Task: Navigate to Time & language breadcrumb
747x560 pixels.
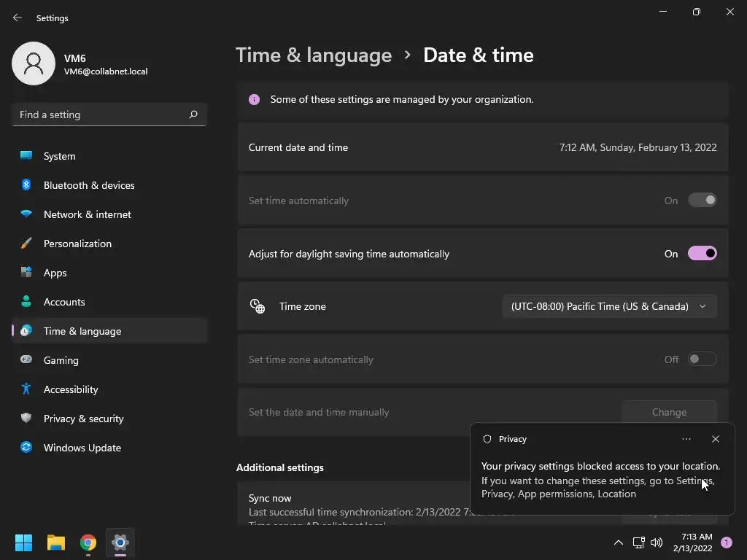Action: [x=314, y=55]
